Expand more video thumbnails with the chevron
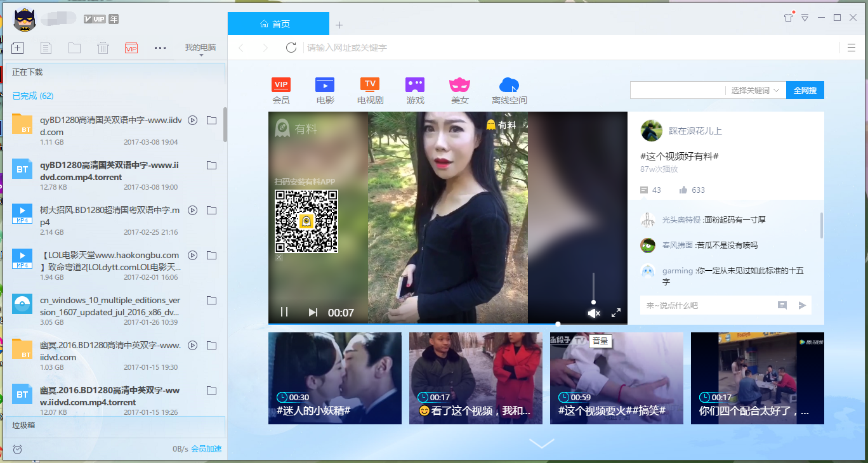This screenshot has height=463, width=868. click(542, 443)
